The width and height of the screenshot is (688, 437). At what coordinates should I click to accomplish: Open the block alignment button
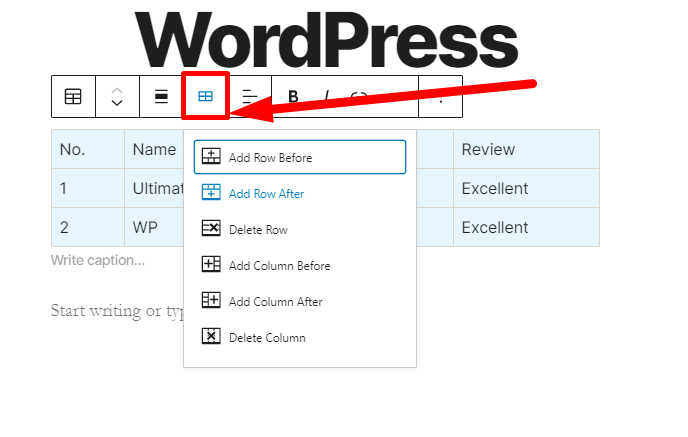coord(161,97)
